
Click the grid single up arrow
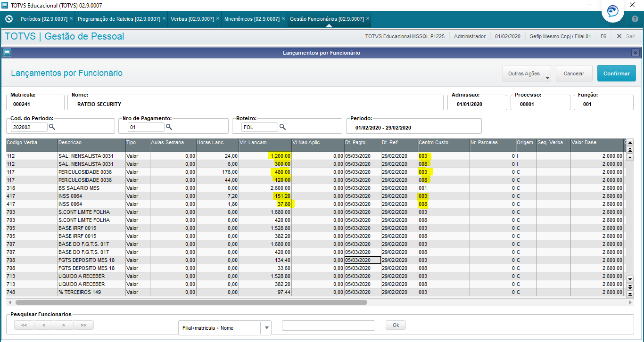[629, 157]
